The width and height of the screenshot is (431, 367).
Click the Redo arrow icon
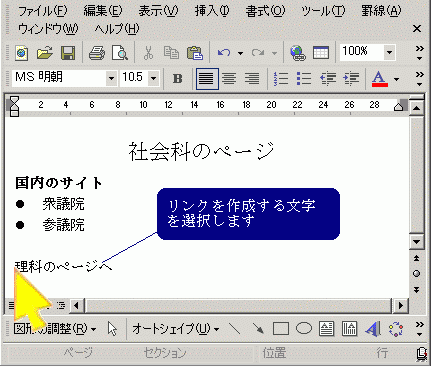(258, 53)
